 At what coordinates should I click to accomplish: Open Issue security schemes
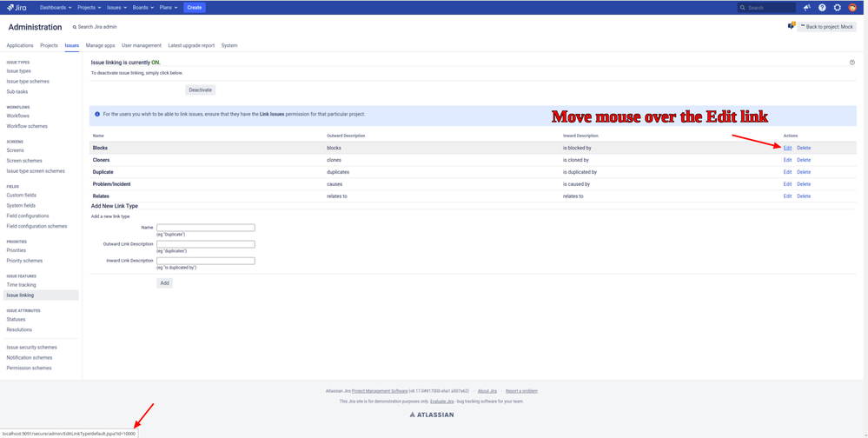click(x=31, y=348)
